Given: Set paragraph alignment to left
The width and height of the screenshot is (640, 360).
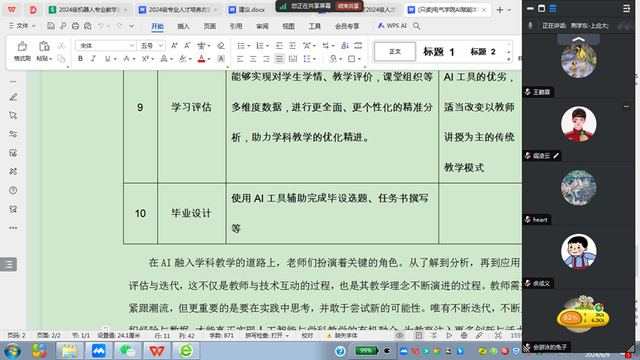Looking at the screenshot, I should coord(240,59).
